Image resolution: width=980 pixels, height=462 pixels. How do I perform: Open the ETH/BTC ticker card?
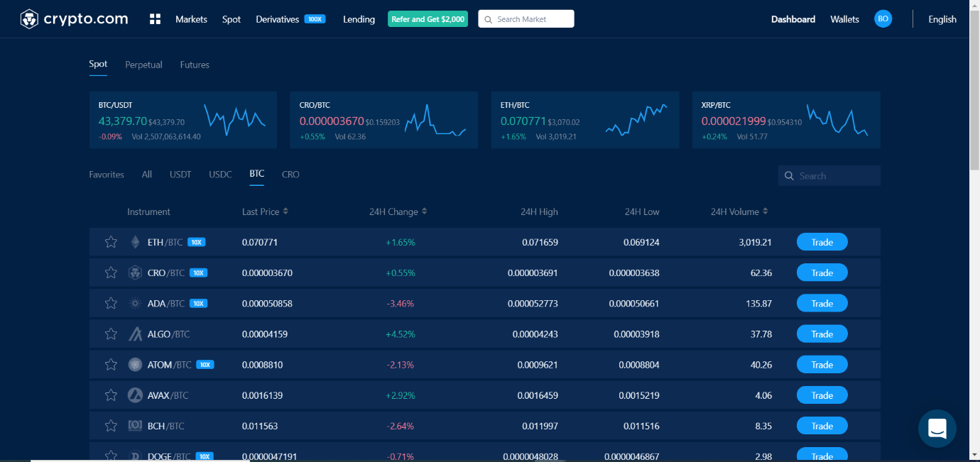(x=584, y=120)
